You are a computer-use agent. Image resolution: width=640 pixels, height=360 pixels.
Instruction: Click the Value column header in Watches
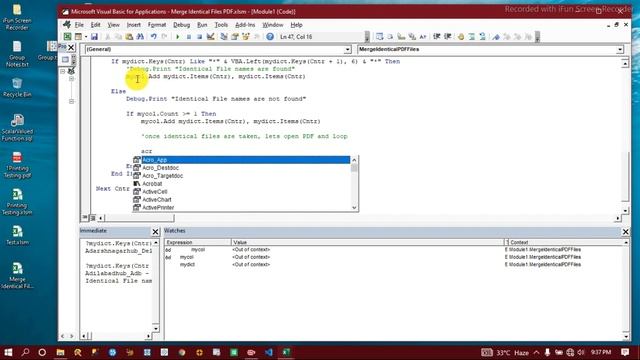[x=367, y=242]
